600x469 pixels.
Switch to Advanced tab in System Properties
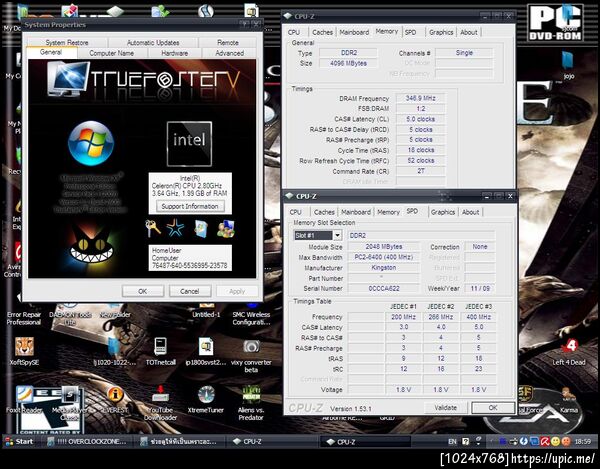point(229,53)
